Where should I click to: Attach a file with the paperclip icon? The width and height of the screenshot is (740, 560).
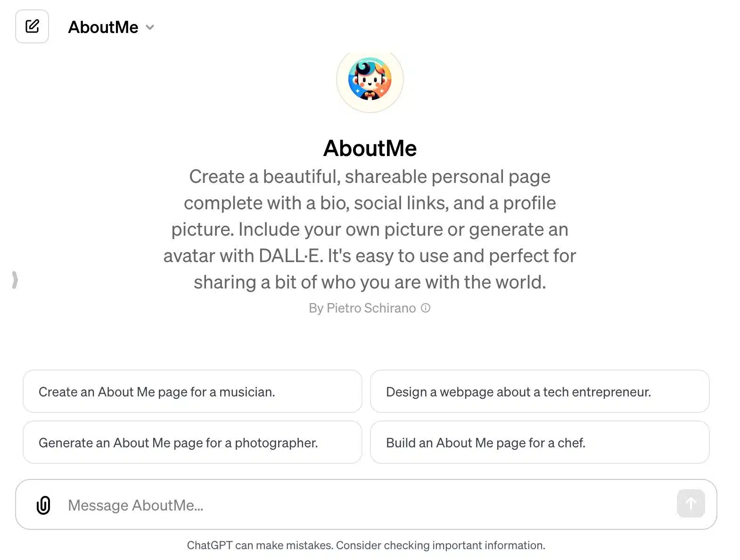tap(43, 505)
